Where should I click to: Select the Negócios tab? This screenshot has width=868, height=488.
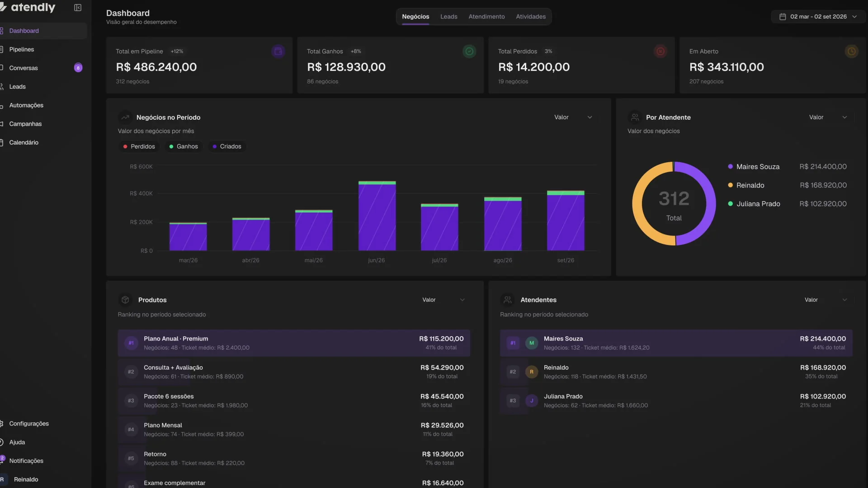[415, 17]
